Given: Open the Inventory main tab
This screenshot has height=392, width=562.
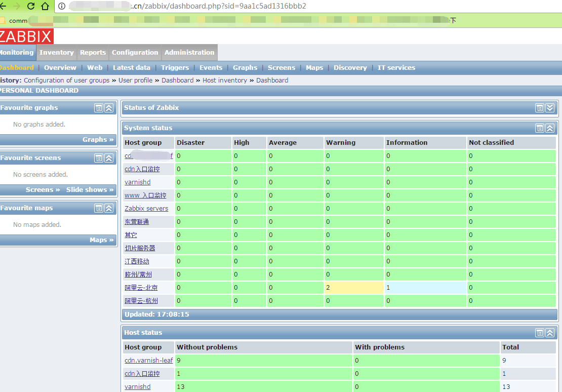Looking at the screenshot, I should pos(57,52).
